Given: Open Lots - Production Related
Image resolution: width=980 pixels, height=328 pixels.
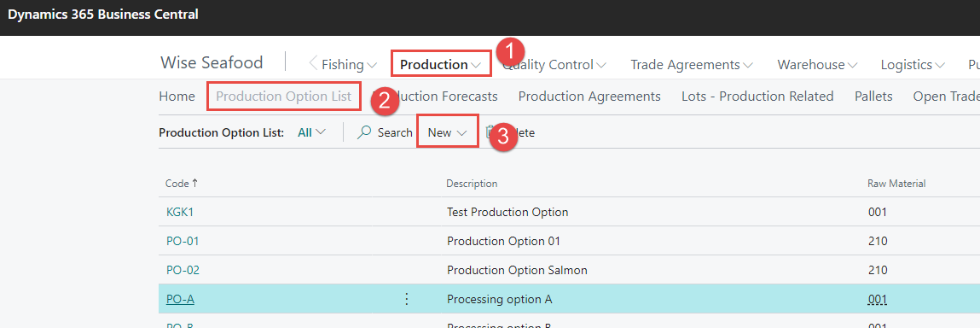Looking at the screenshot, I should [x=757, y=97].
